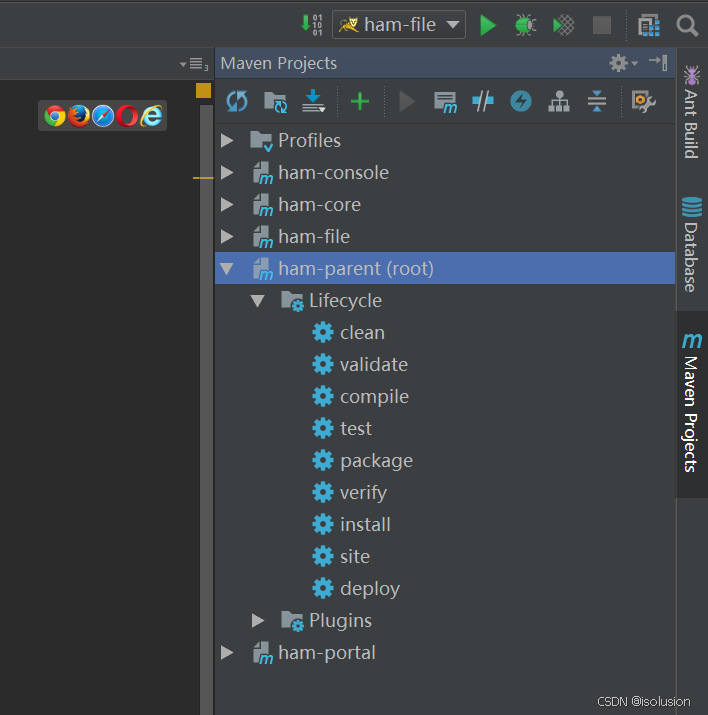Select the test lifecycle goal

click(342, 428)
